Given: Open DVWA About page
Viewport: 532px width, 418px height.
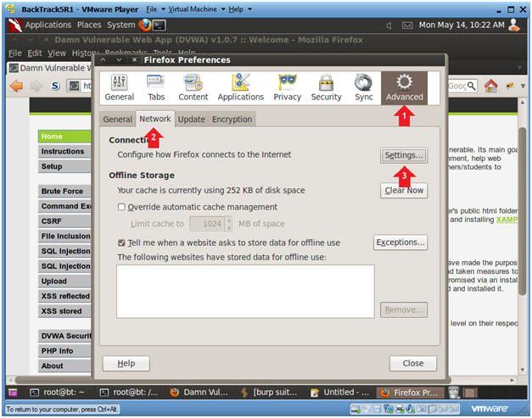Looking at the screenshot, I should coord(64,365).
